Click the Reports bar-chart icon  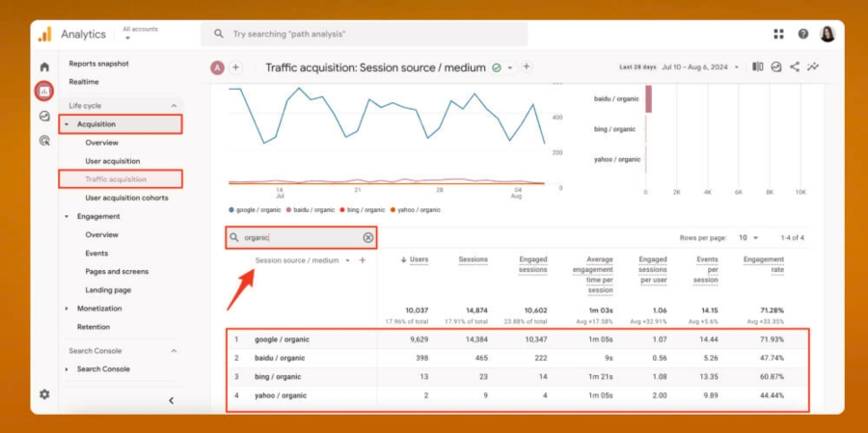(x=44, y=92)
